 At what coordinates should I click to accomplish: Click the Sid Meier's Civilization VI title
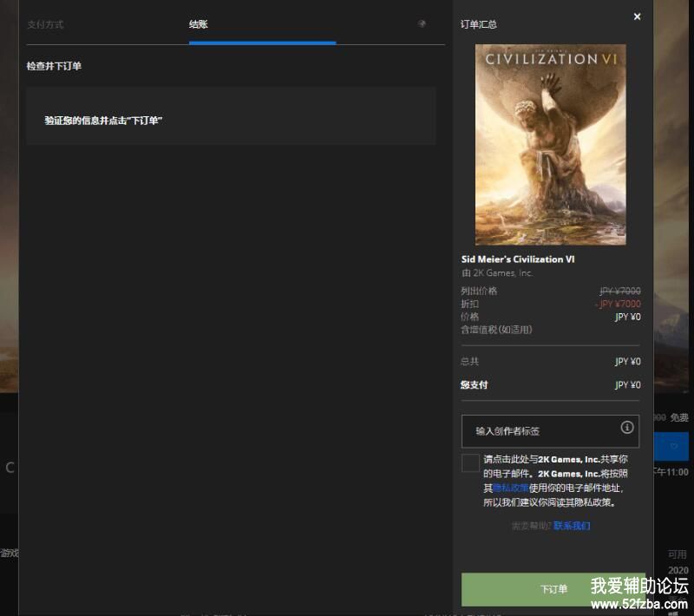tap(518, 259)
